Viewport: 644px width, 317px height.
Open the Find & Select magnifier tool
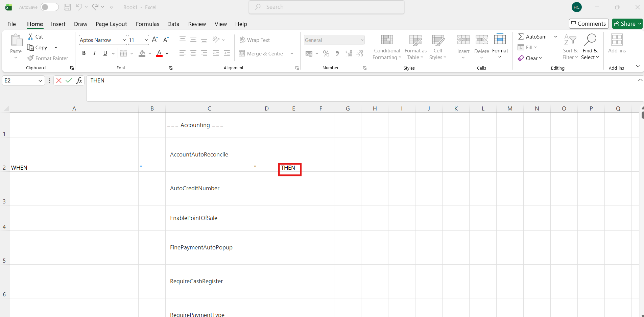pos(590,40)
